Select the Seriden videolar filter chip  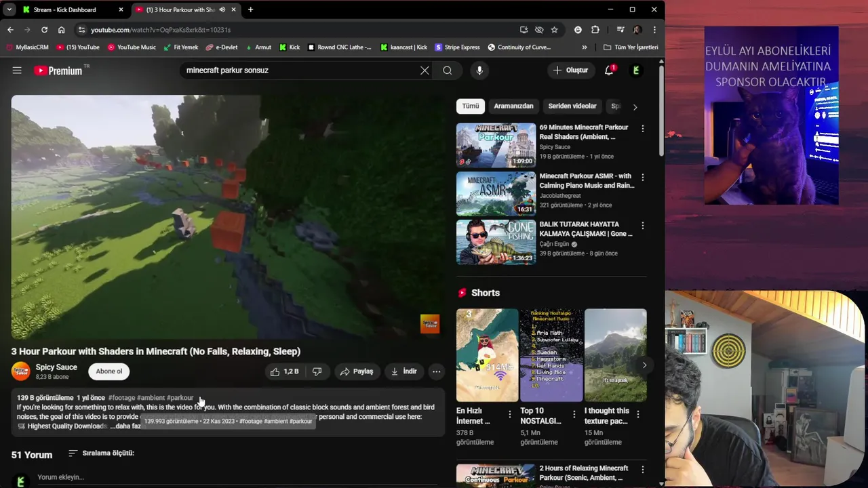572,106
